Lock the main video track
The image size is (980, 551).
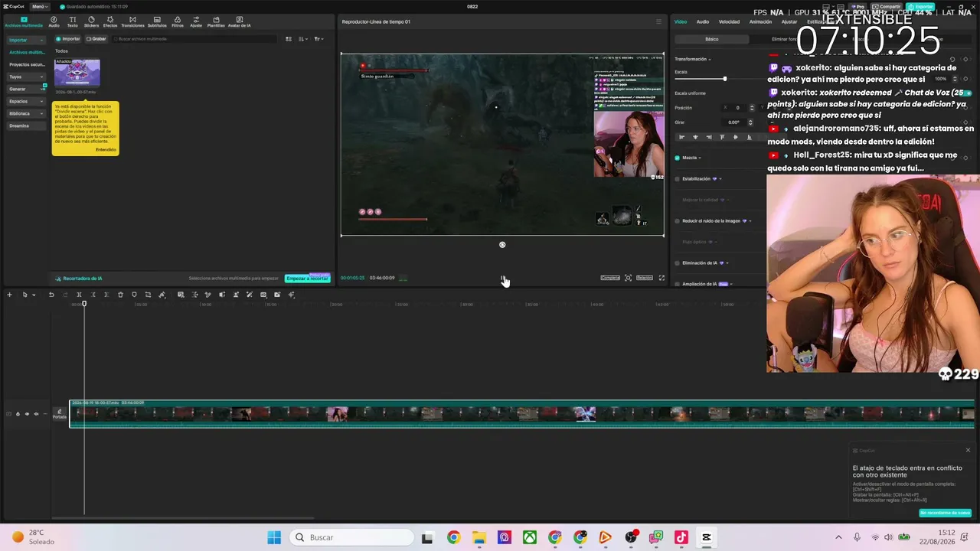[x=18, y=414]
